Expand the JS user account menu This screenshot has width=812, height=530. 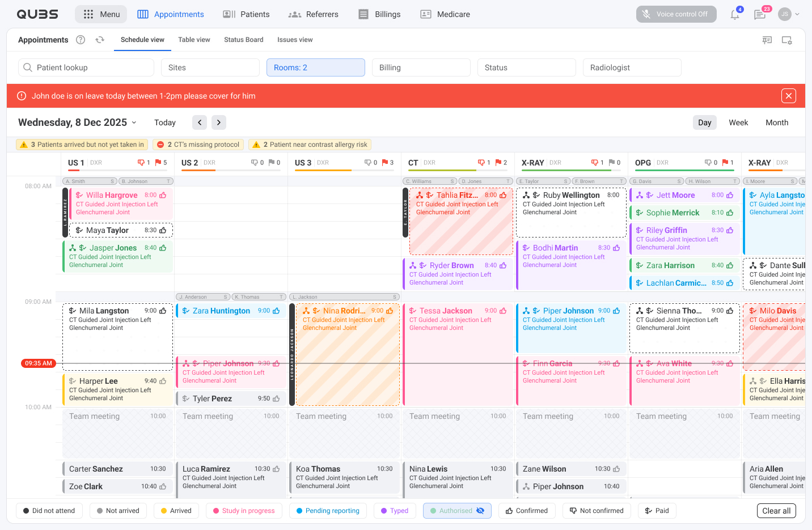click(x=789, y=14)
